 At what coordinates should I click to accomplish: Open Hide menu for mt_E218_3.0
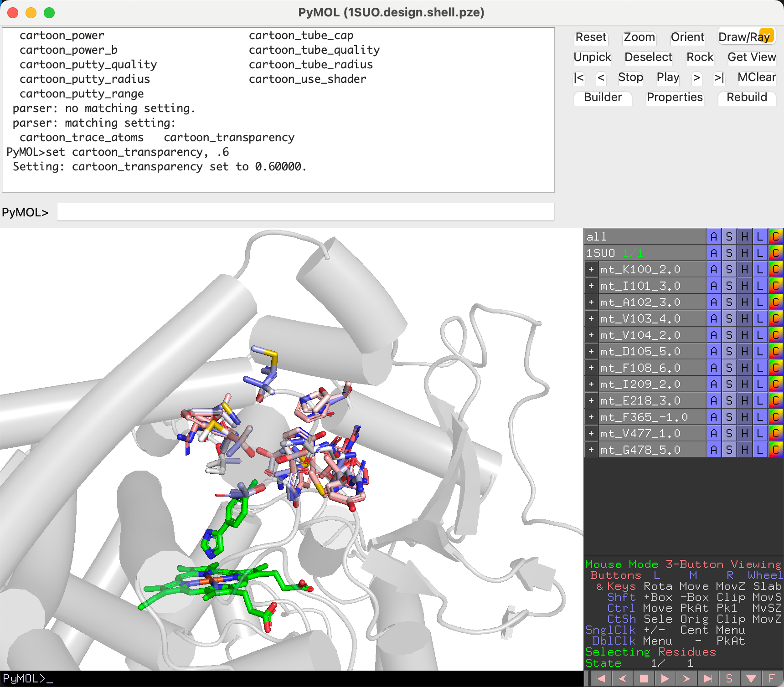coord(745,400)
